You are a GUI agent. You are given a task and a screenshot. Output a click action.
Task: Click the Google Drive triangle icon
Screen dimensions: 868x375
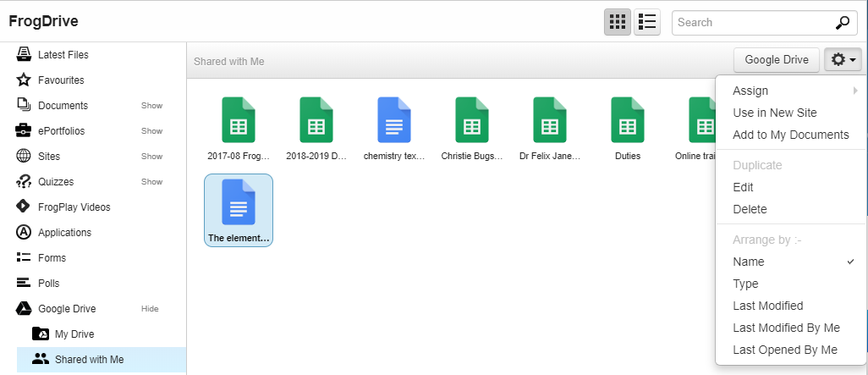pos(23,308)
